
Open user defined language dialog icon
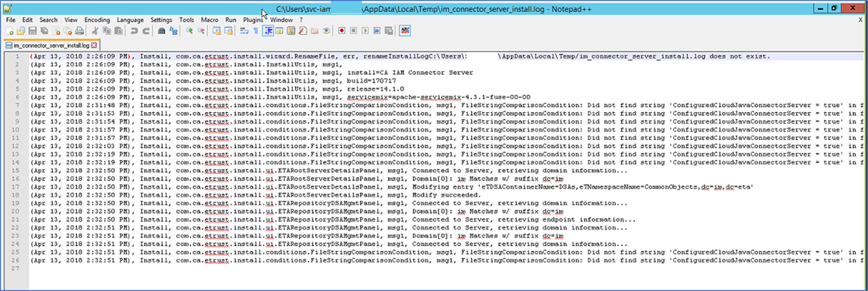(x=279, y=31)
